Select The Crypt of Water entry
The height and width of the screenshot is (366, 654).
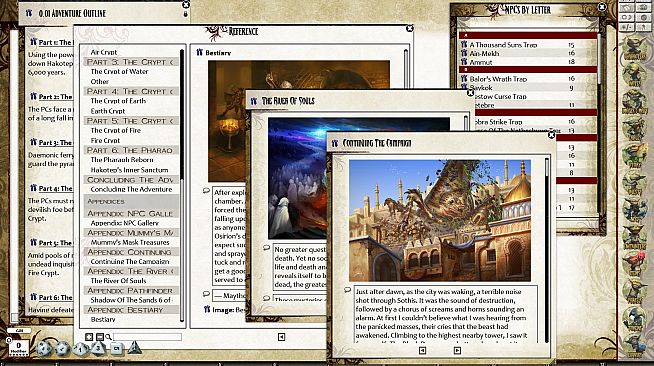(119, 72)
